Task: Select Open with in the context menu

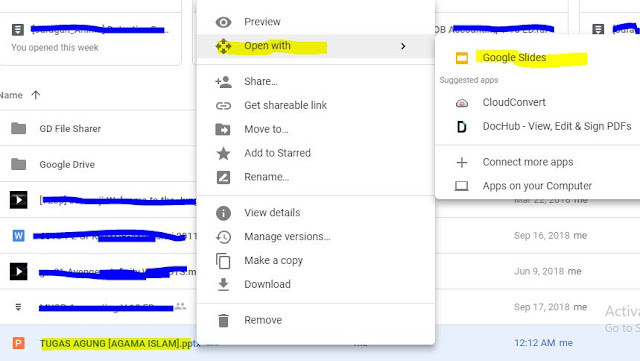Action: pos(316,46)
